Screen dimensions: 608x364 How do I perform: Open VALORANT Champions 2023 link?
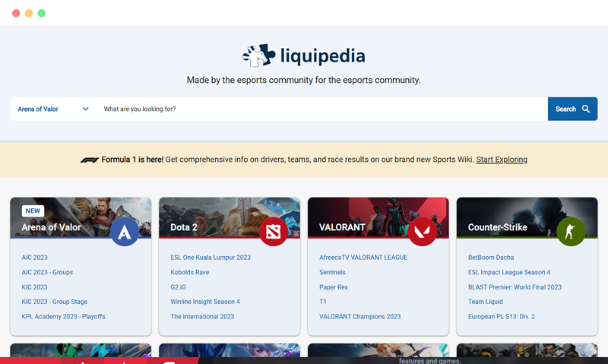point(359,316)
